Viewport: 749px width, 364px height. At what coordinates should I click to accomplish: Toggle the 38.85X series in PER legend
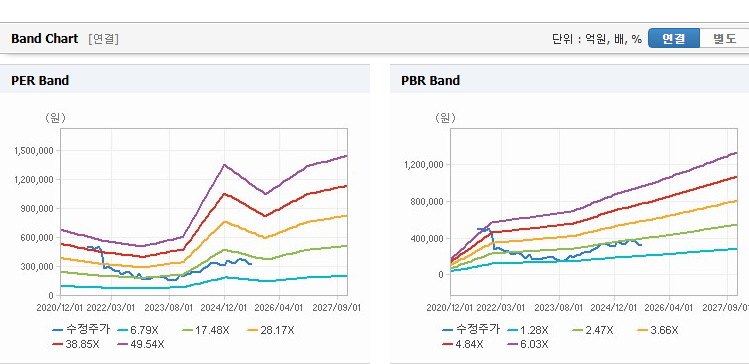pyautogui.click(x=76, y=344)
